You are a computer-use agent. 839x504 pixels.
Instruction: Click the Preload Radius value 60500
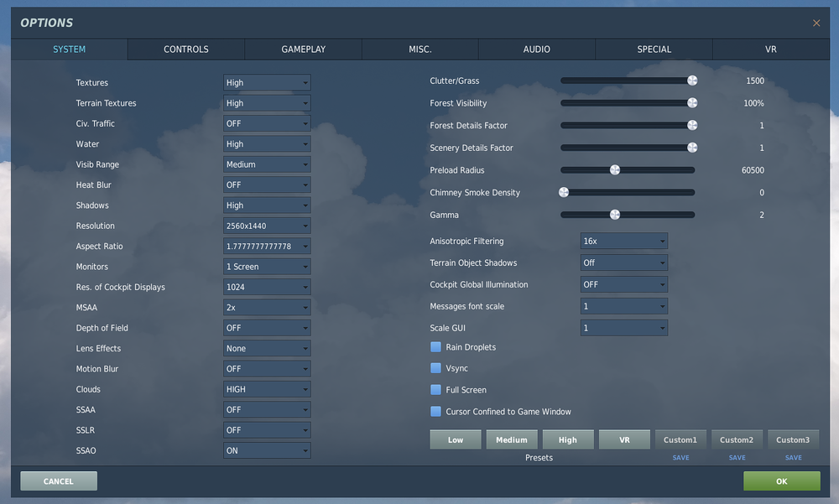tap(753, 170)
